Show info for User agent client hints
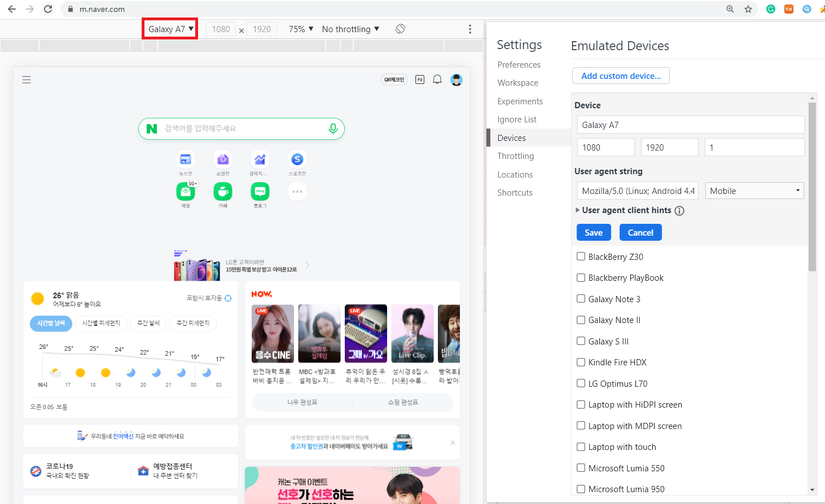825x504 pixels. [x=679, y=211]
